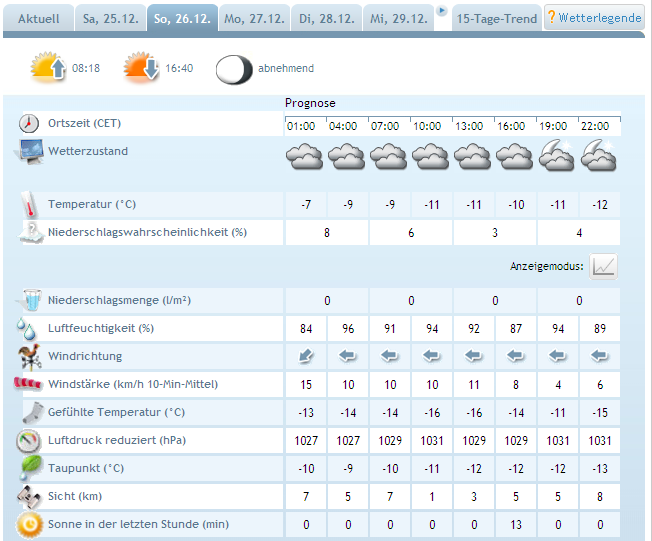Click the monitor icon beside Wetterzustand

pyautogui.click(x=30, y=151)
